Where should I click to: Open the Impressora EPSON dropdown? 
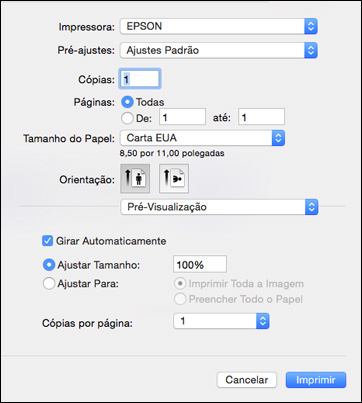click(x=219, y=26)
